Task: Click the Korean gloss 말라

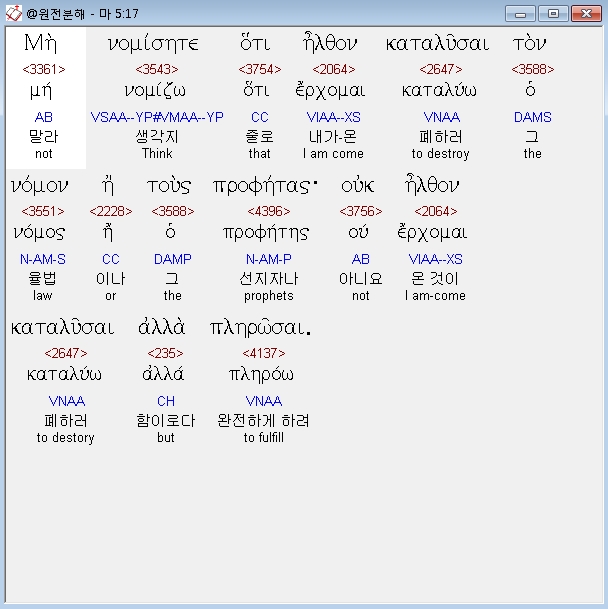Action: (x=44, y=137)
